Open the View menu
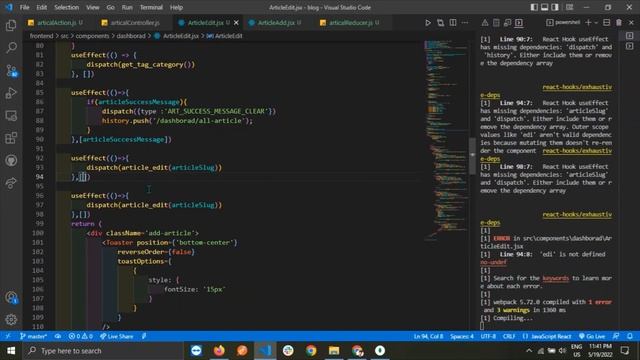 pyautogui.click(x=93, y=7)
